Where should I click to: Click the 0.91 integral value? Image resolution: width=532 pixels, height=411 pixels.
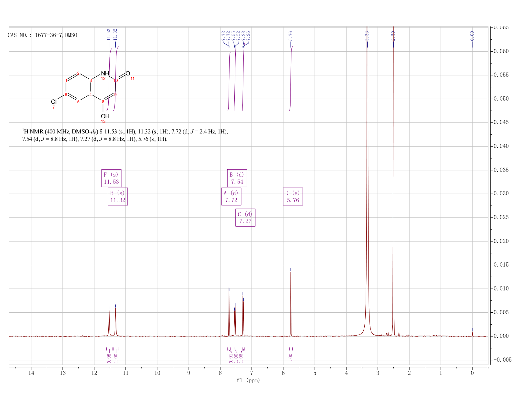[x=231, y=358]
